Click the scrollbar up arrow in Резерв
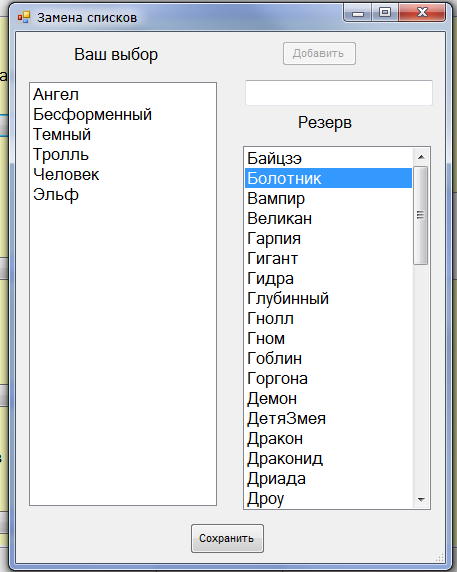 (x=421, y=157)
